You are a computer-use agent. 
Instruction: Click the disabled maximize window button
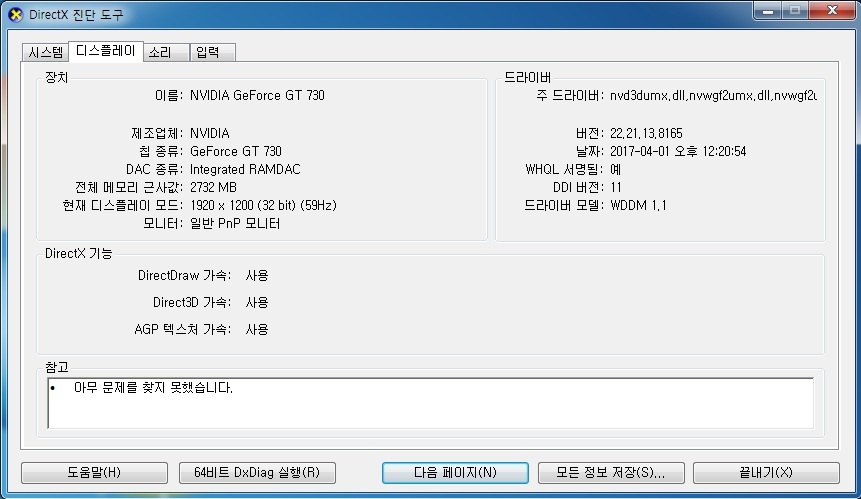tap(795, 11)
